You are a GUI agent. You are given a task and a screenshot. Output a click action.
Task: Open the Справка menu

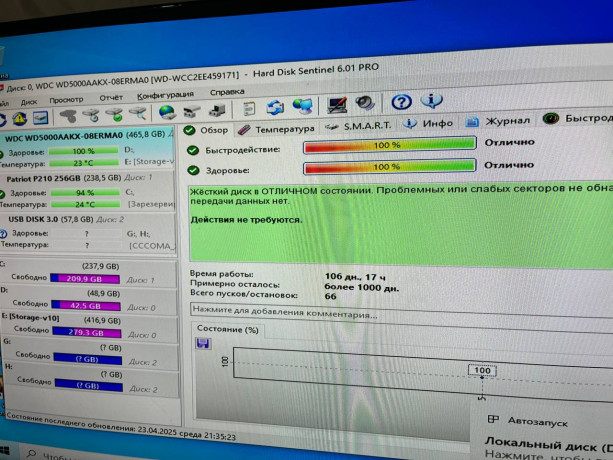pos(227,92)
